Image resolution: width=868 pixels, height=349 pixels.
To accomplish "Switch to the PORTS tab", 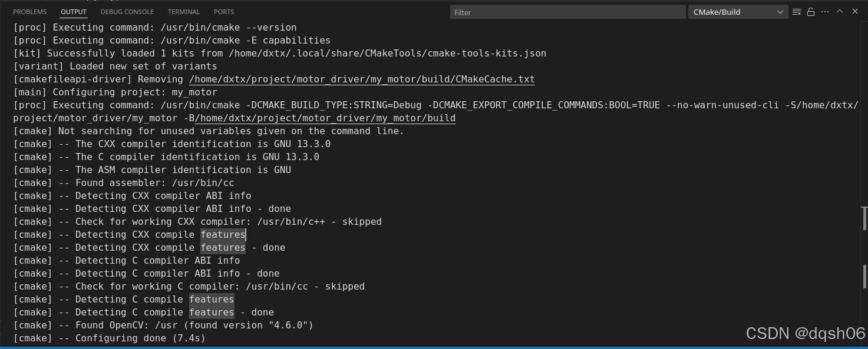I will point(223,11).
